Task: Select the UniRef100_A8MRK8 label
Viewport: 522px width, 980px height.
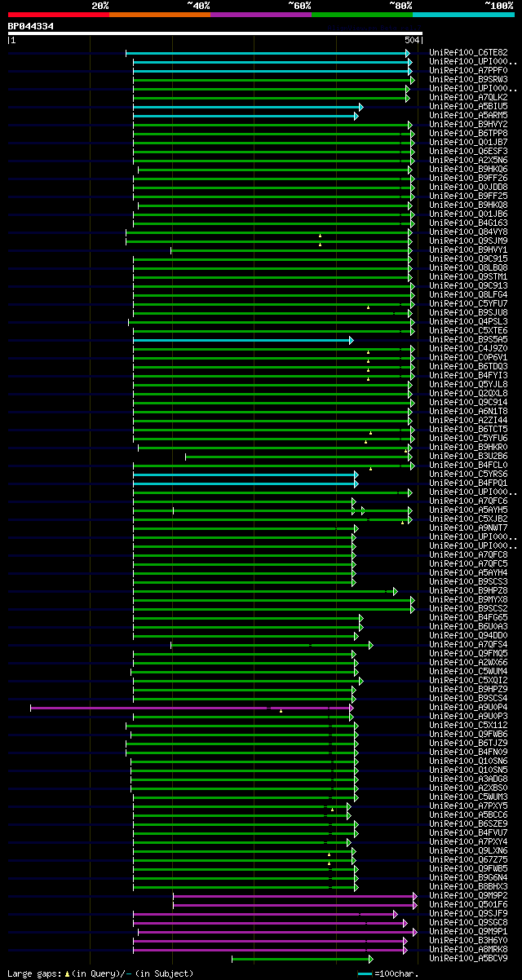Action: tap(468, 950)
